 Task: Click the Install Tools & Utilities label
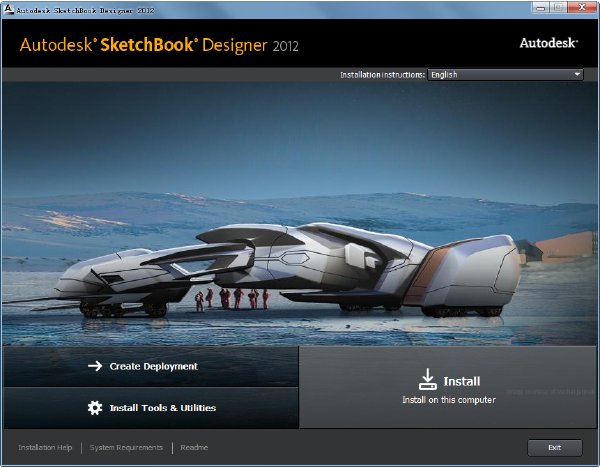pyautogui.click(x=163, y=408)
